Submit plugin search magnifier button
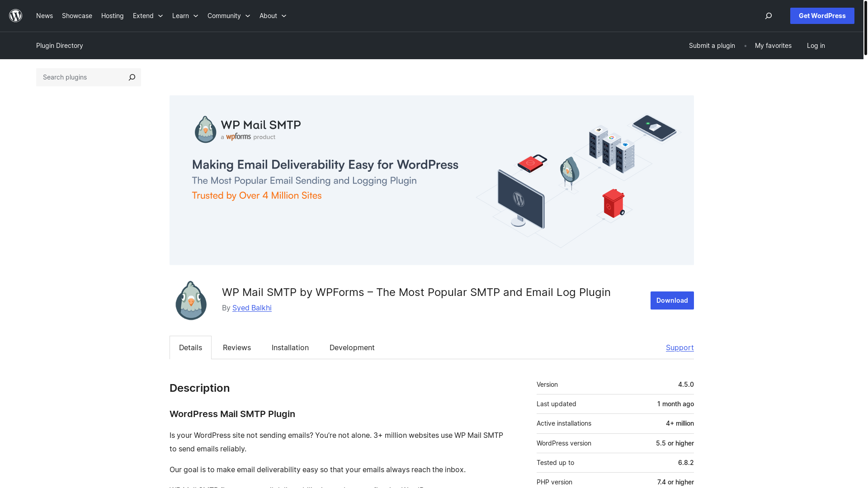The image size is (868, 488). coord(132,77)
